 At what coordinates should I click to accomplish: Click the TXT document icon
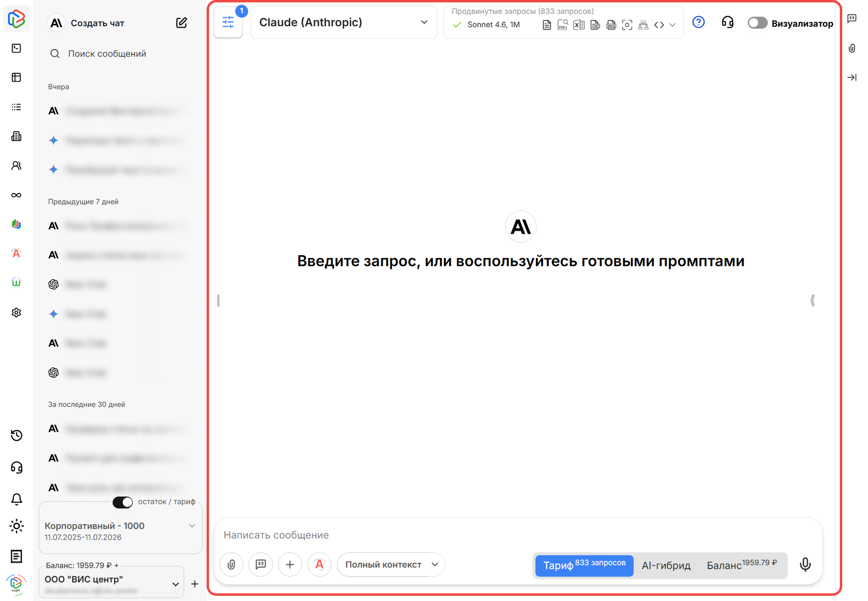coord(595,25)
